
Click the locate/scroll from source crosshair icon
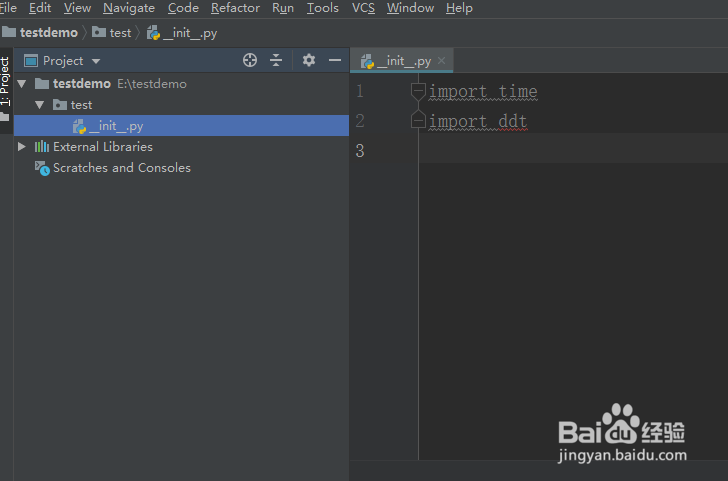point(250,60)
